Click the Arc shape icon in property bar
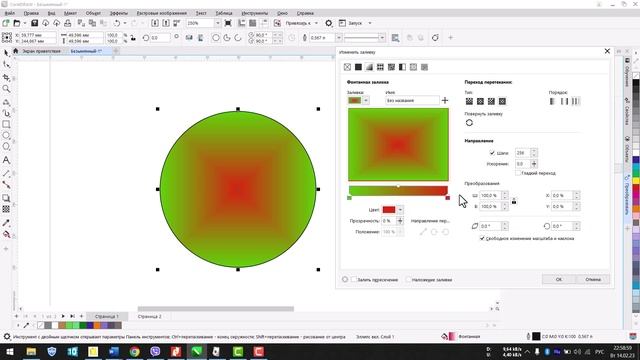 point(238,38)
